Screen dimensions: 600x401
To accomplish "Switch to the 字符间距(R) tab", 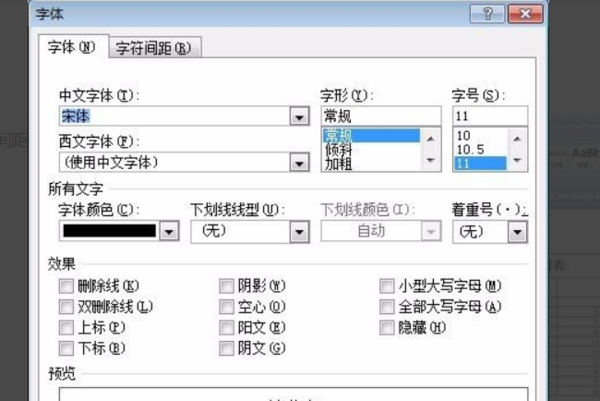I will (x=155, y=48).
